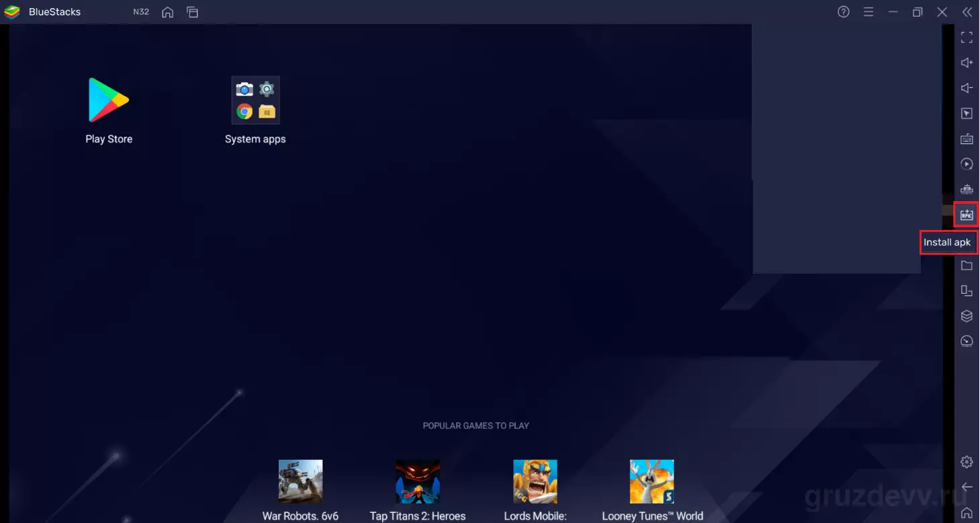This screenshot has width=980, height=523.
Task: Rotate the emulator screen
Action: point(967,290)
